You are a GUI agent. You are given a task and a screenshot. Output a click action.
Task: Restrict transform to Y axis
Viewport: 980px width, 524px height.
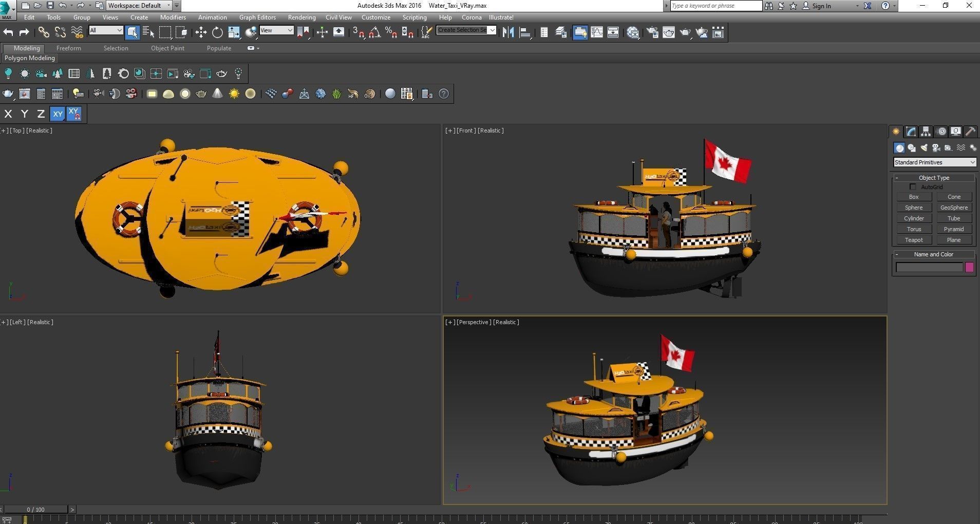click(x=25, y=114)
